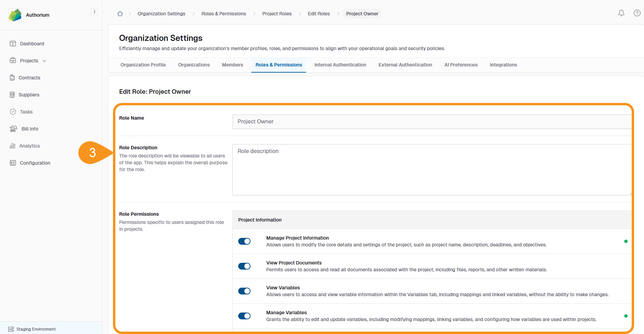Click the help question mark icon
644x334 pixels.
[637, 13]
